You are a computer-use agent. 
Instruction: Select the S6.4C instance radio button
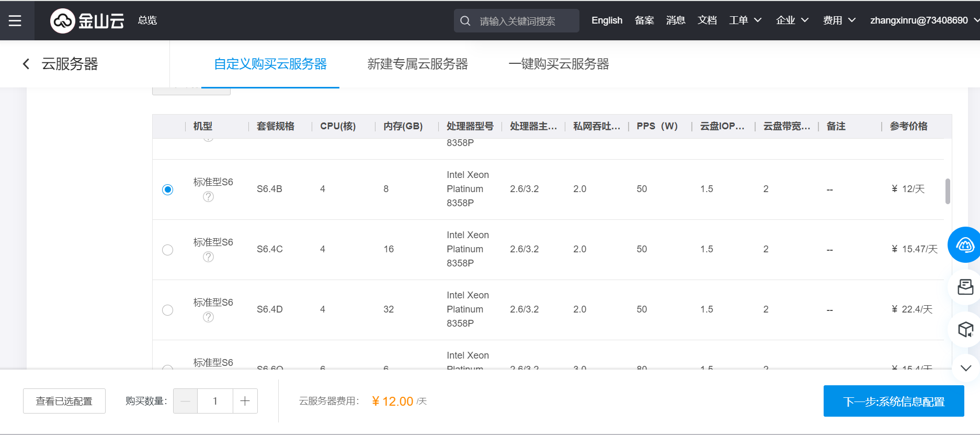[x=167, y=250]
